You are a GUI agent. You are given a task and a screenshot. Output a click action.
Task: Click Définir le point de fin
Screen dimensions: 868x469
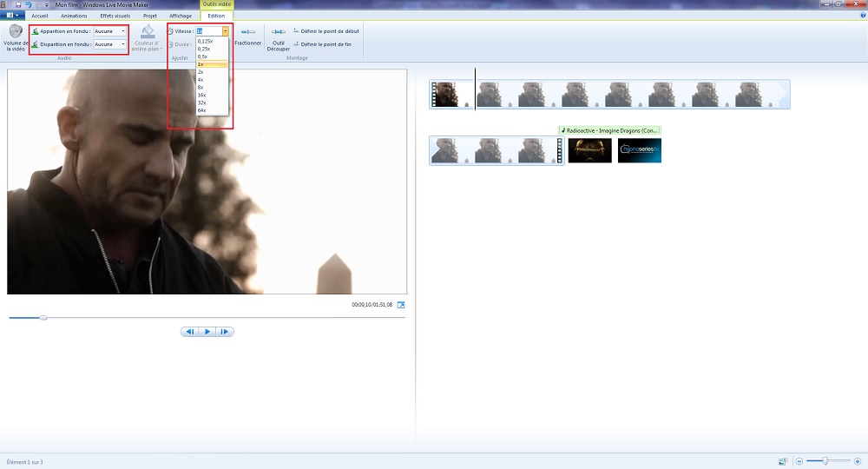322,44
